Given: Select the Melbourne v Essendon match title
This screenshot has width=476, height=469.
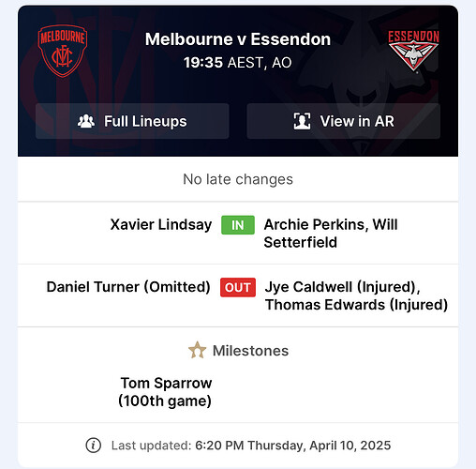Looking at the screenshot, I should click(x=238, y=39).
